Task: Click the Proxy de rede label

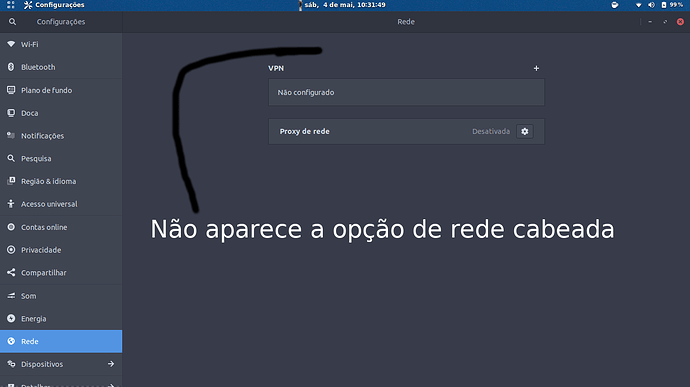Action: [305, 131]
